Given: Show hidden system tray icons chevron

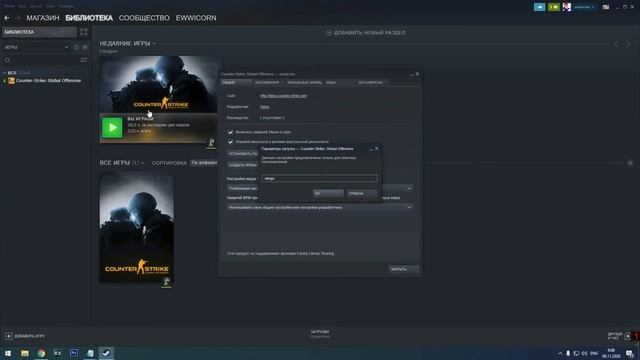Looking at the screenshot, I should point(560,353).
